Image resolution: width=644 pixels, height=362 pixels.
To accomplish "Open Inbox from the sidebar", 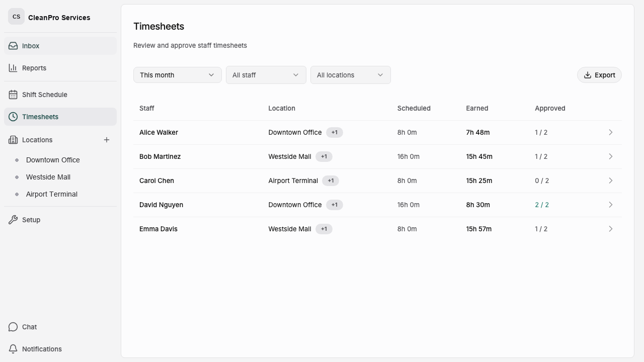I will pyautogui.click(x=60, y=46).
